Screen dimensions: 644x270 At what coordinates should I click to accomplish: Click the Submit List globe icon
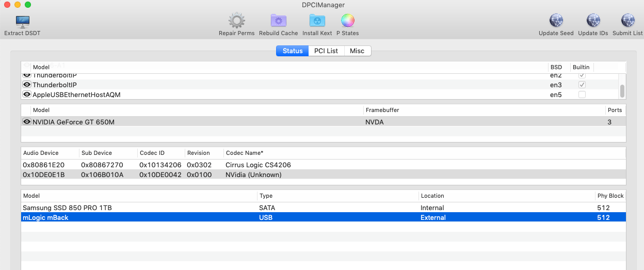(627, 21)
